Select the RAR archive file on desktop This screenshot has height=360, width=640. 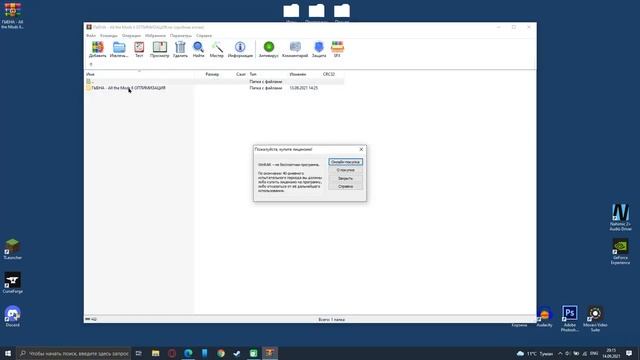tap(13, 15)
